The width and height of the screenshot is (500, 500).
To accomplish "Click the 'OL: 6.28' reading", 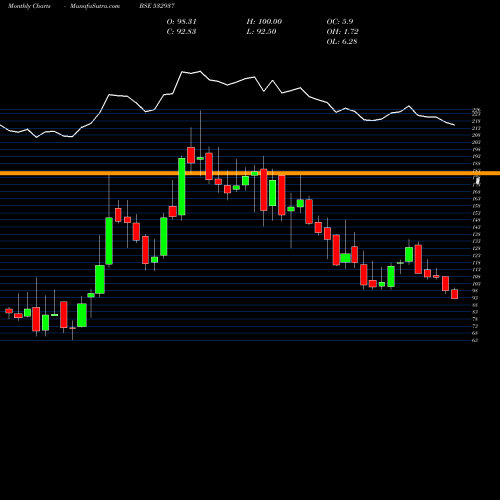I will (x=342, y=42).
